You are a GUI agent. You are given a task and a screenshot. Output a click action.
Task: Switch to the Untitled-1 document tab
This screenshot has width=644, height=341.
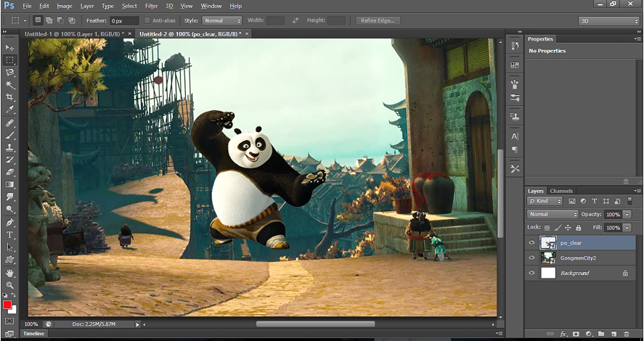coord(75,34)
